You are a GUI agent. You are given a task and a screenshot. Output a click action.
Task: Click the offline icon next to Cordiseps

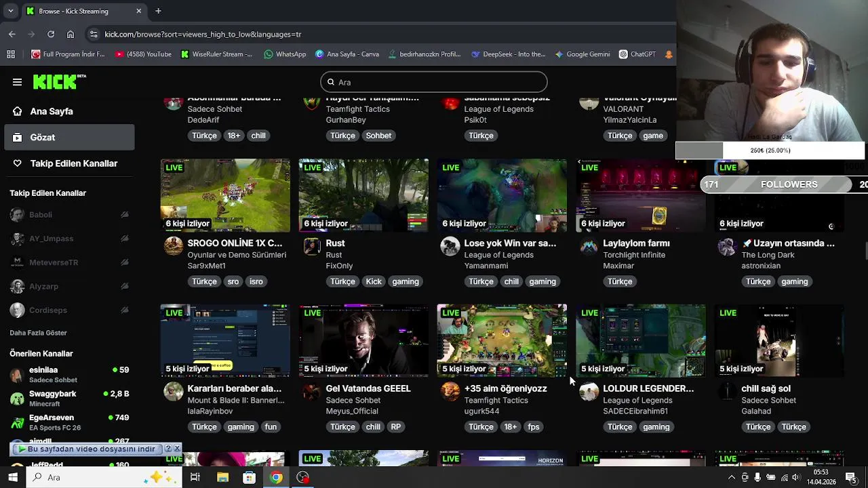[x=125, y=310]
